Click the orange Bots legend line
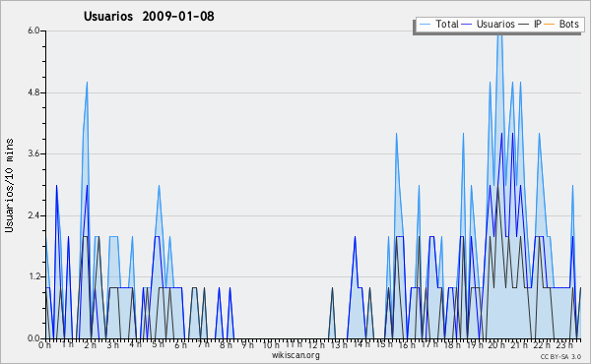 pos(550,25)
